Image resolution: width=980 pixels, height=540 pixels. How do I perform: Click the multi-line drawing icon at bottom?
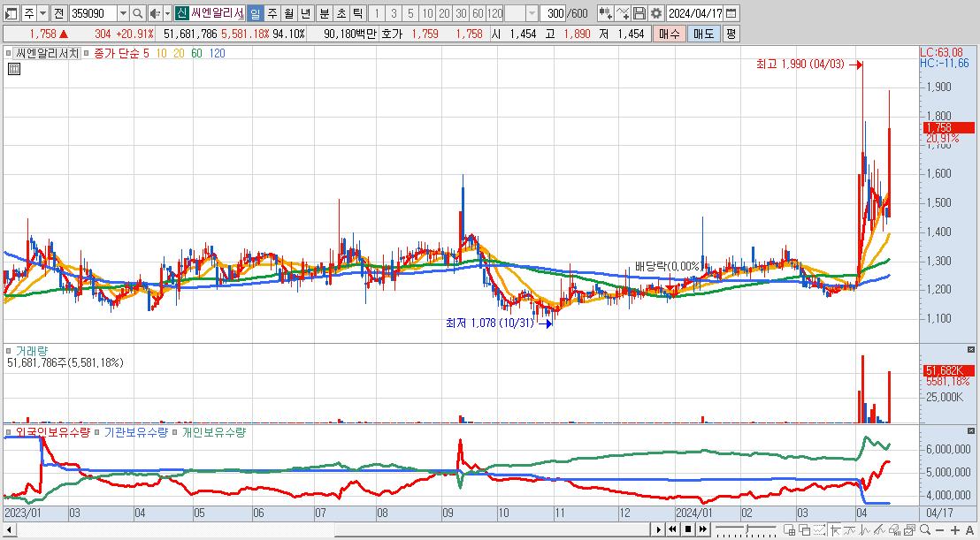(879, 530)
